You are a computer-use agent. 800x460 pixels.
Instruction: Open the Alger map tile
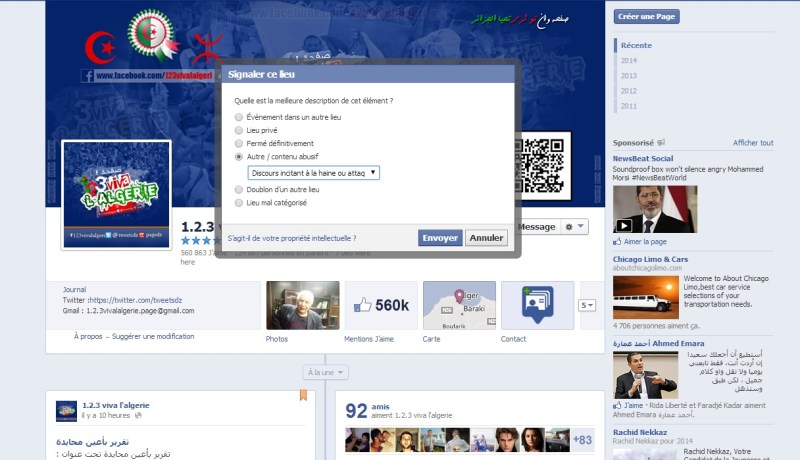459,305
